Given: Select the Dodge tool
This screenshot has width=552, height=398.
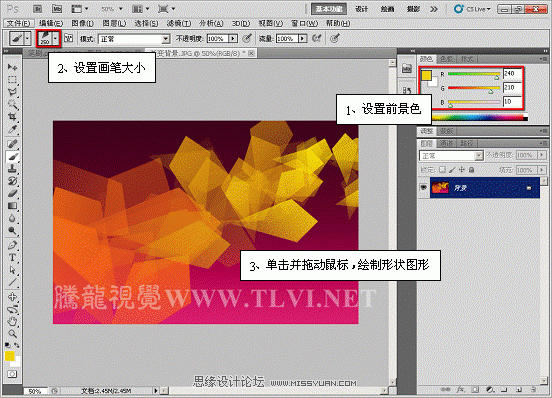Looking at the screenshot, I should [x=12, y=231].
